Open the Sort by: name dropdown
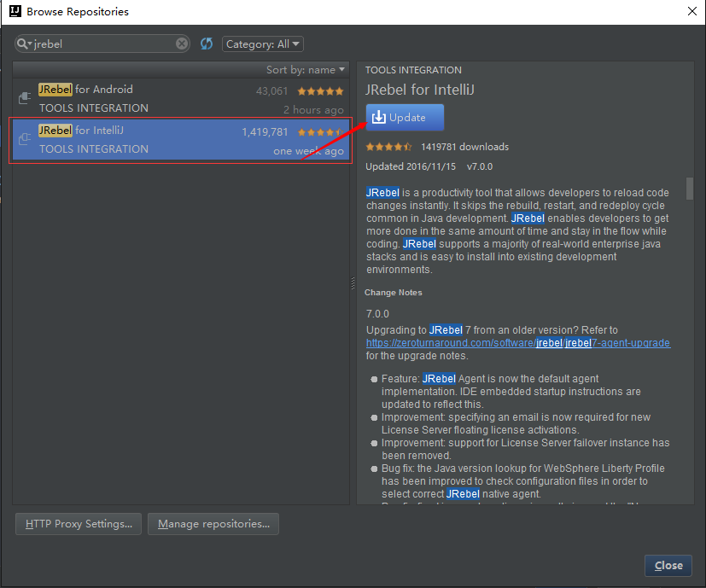 (306, 70)
